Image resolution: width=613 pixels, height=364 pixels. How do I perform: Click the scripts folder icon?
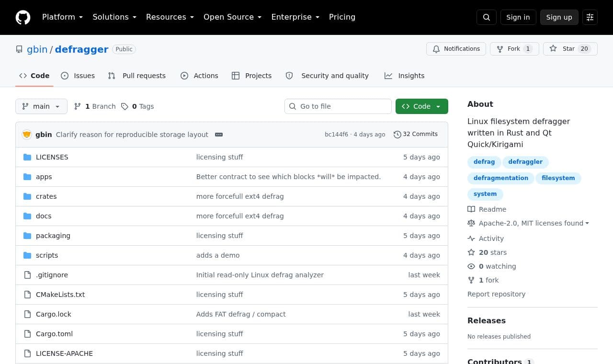[x=27, y=255]
